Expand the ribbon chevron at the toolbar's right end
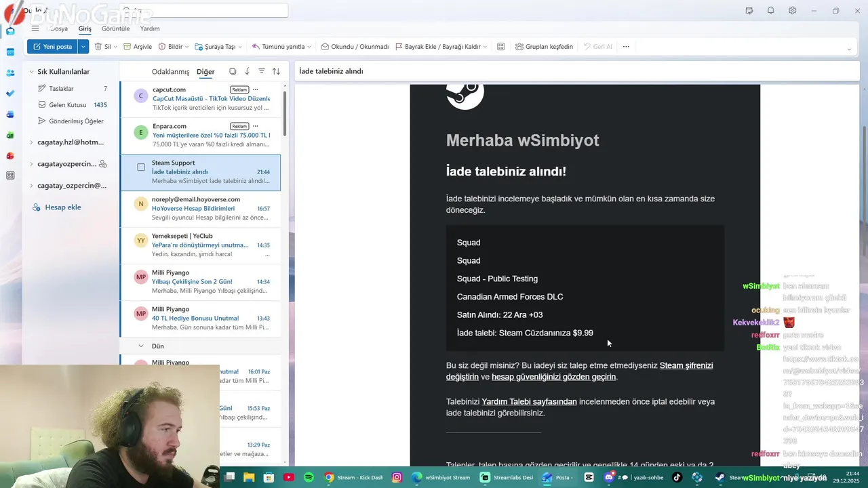The height and width of the screenshot is (488, 868). point(849,49)
